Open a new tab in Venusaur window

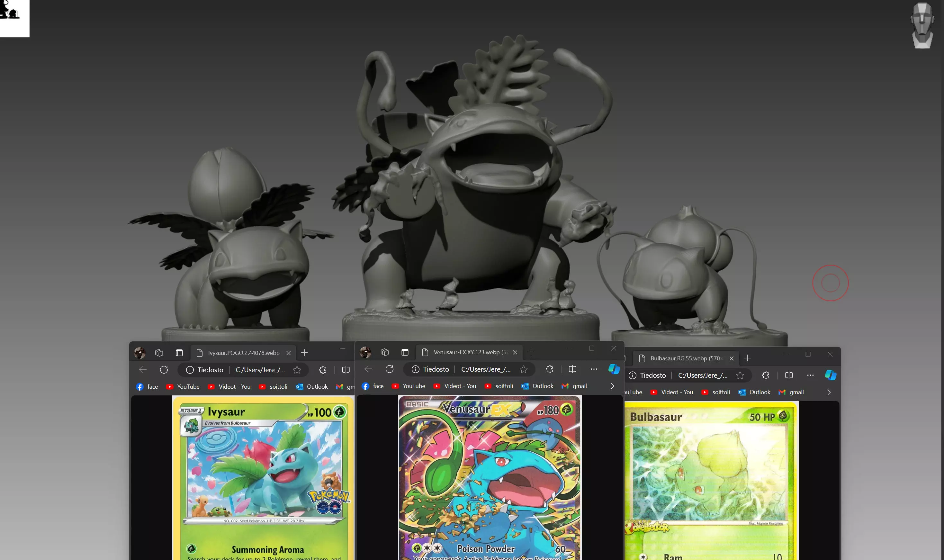click(531, 352)
